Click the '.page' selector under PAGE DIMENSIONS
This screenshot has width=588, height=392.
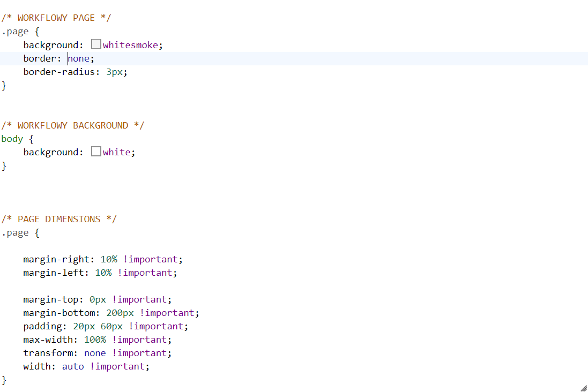coord(15,233)
